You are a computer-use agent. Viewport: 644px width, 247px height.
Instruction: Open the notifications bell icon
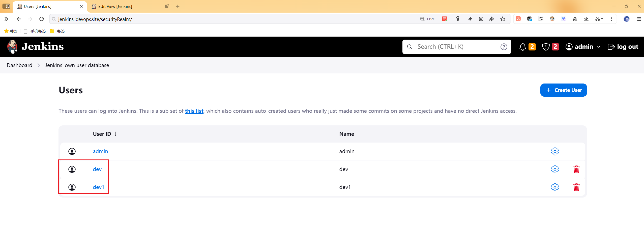click(522, 47)
